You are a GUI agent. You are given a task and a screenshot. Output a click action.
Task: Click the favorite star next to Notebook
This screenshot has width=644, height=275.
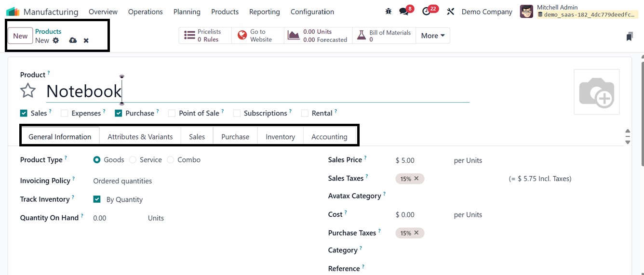tap(28, 91)
